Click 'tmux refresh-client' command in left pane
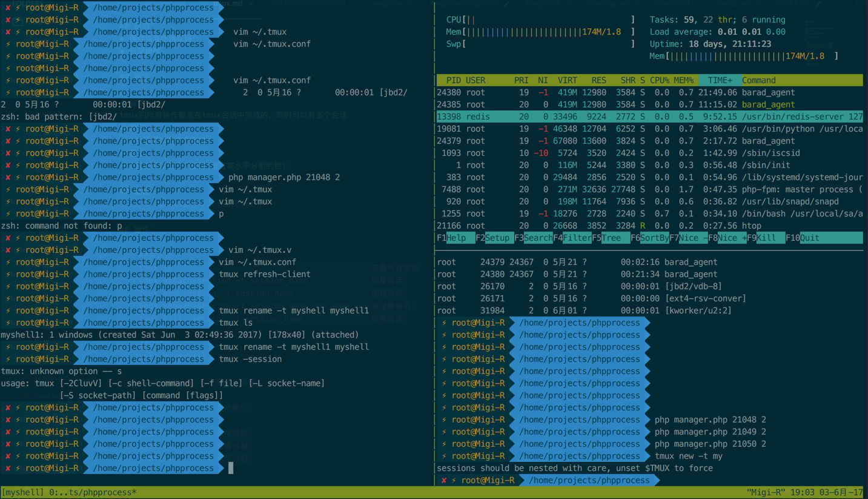The height and width of the screenshot is (499, 868). tap(265, 274)
